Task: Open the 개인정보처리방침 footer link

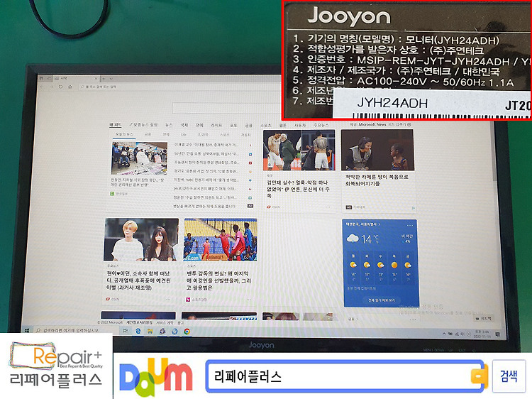Action: pyautogui.click(x=140, y=322)
